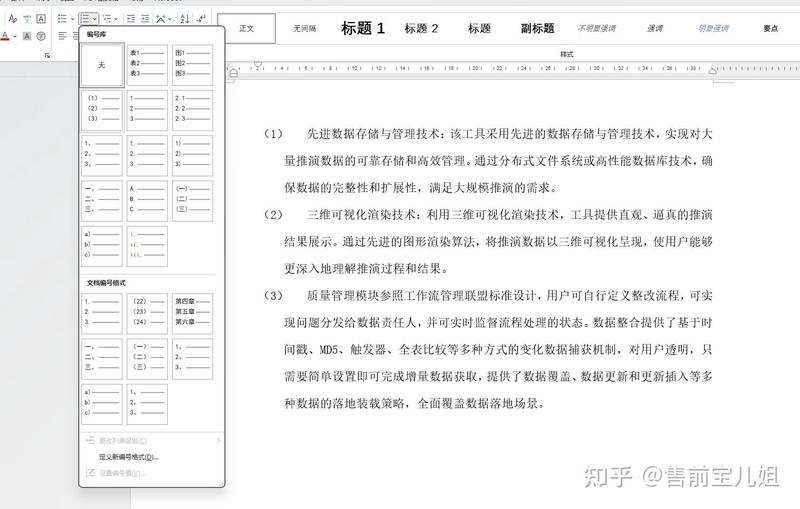Click the align left icon
The width and height of the screenshot is (800, 509).
click(62, 36)
